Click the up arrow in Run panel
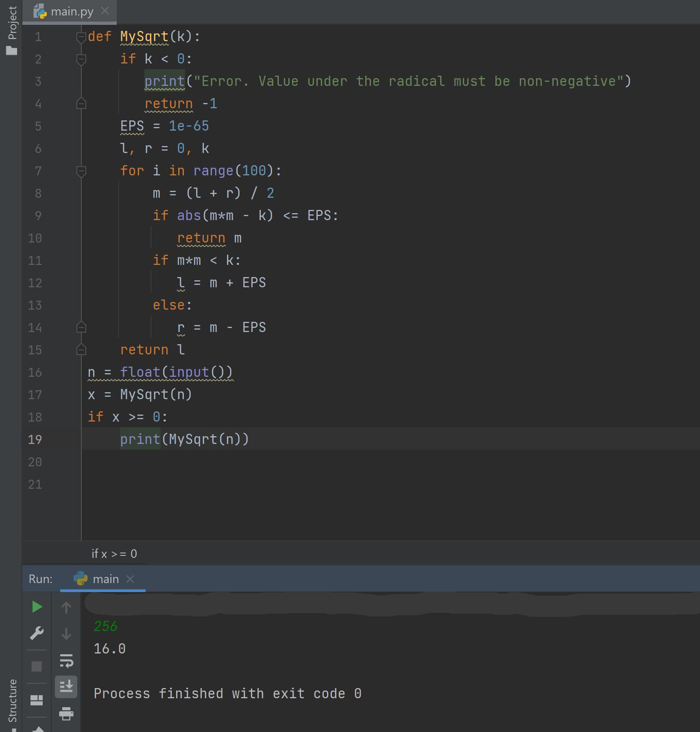The image size is (700, 732). tap(66, 608)
